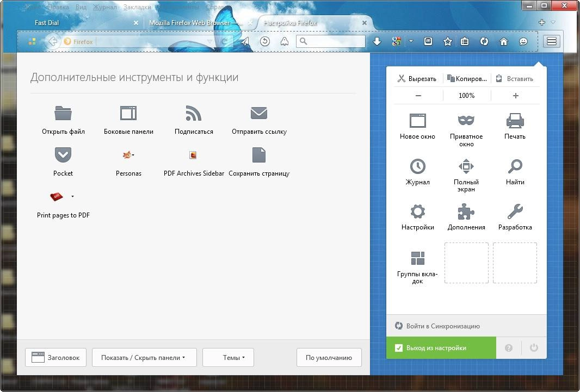
Task: Click the reader-view toolbar icon left of star
Action: click(x=428, y=41)
